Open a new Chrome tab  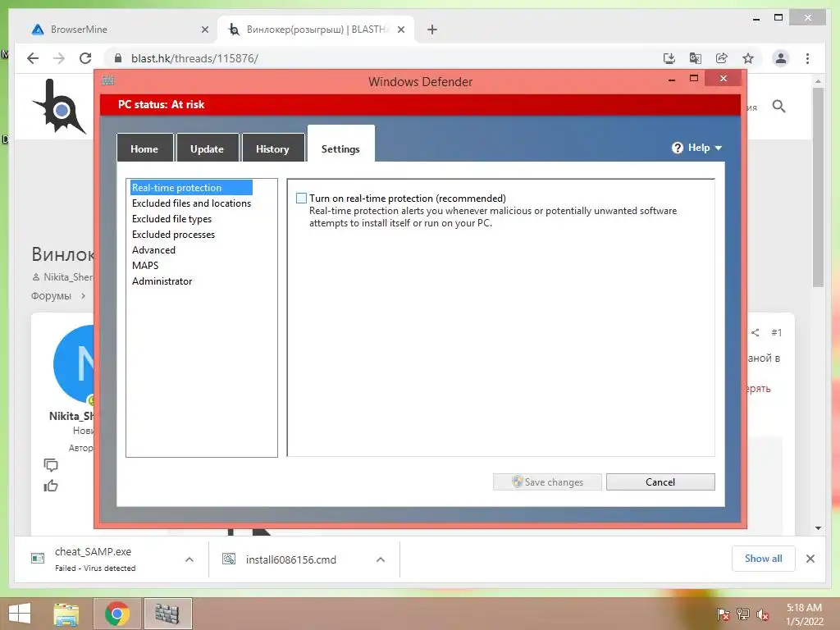(x=432, y=30)
